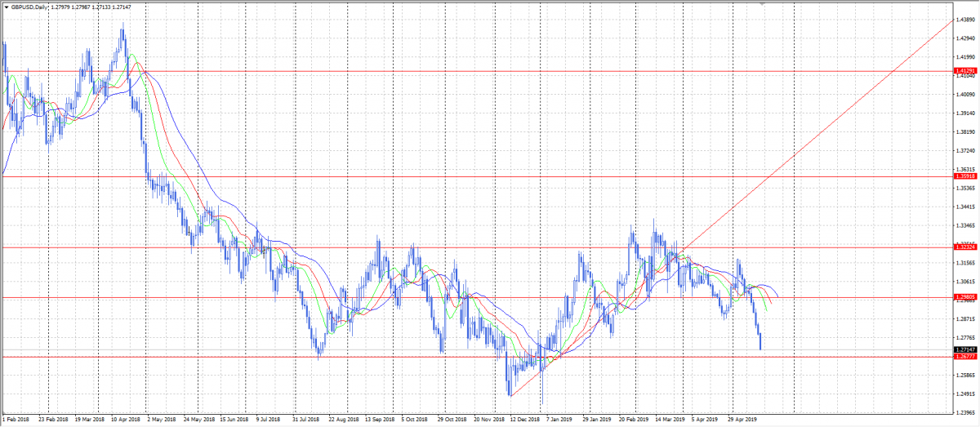Click the 22 Aug 2018 date label
The height and width of the screenshot is (427, 980).
[x=343, y=420]
